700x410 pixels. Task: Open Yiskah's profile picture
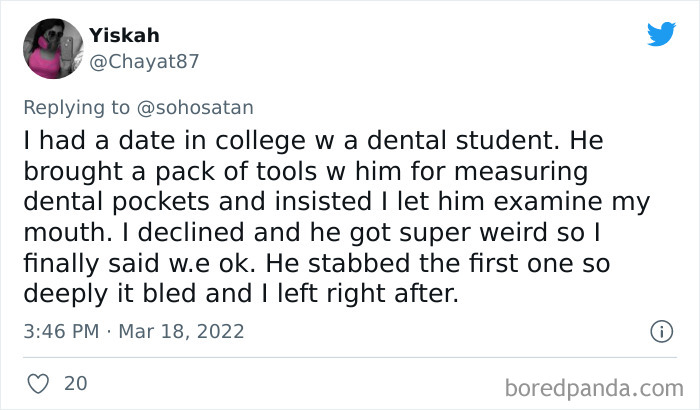point(51,48)
